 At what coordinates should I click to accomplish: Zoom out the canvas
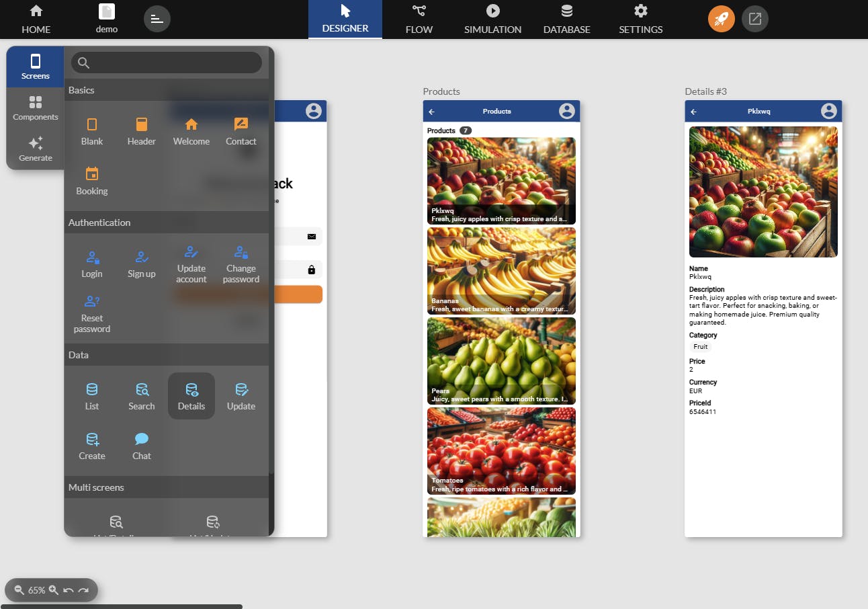click(19, 590)
